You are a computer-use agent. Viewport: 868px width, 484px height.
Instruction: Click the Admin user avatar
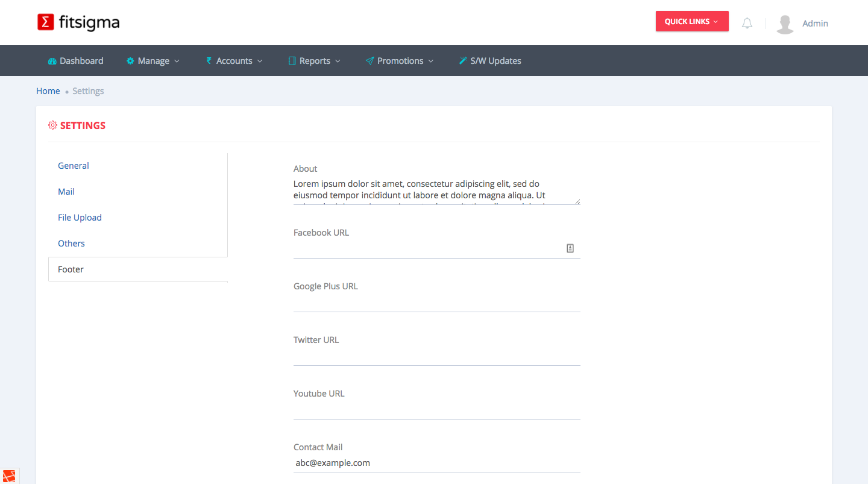click(x=785, y=24)
